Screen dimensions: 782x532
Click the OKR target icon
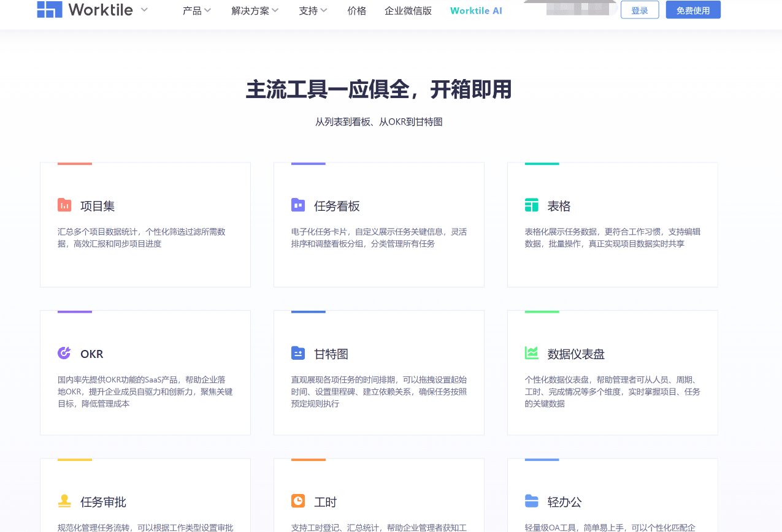pyautogui.click(x=64, y=353)
